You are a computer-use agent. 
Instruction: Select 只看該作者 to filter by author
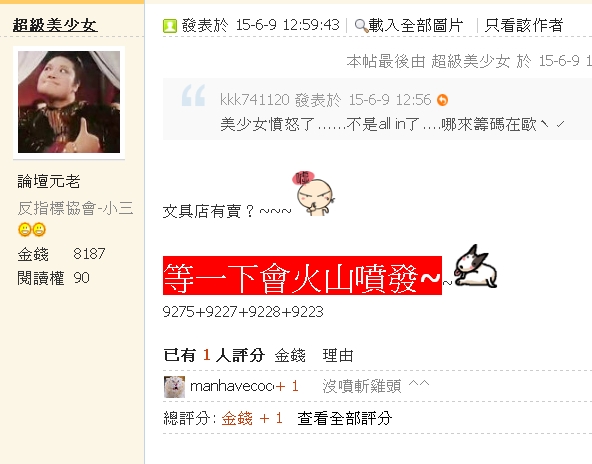[524, 26]
